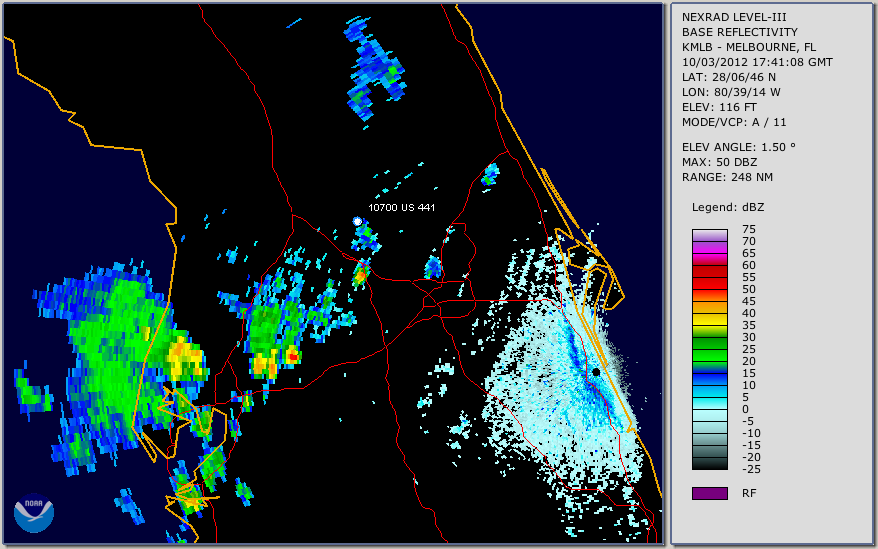Viewport: 878px width, 549px height.
Task: Select the "LON: 80/39/14 W" line
Action: (731, 92)
